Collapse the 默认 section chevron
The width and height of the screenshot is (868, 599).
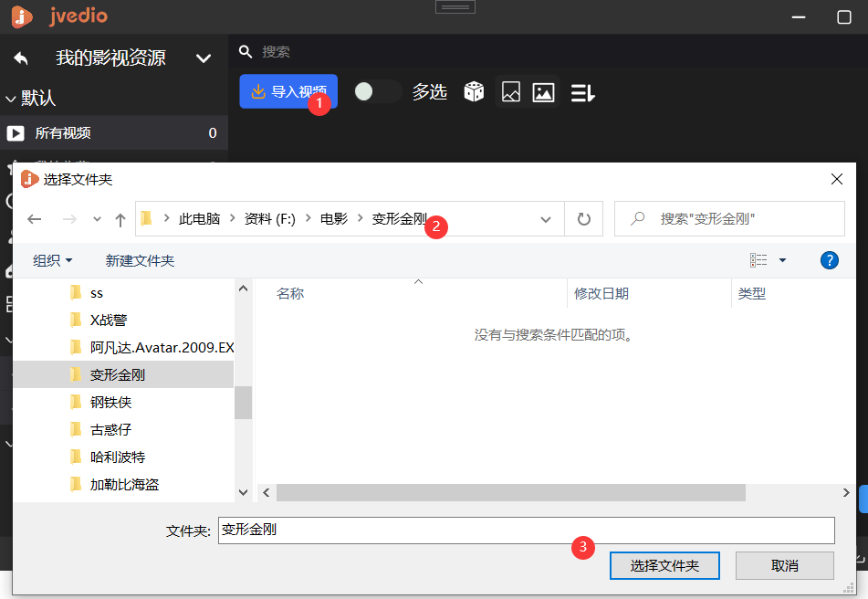(11, 100)
